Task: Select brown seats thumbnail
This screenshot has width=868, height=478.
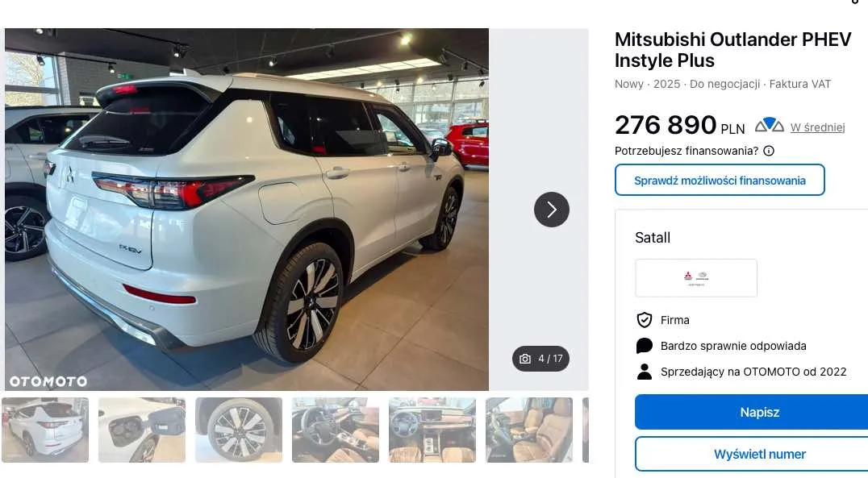Action: coord(529,430)
